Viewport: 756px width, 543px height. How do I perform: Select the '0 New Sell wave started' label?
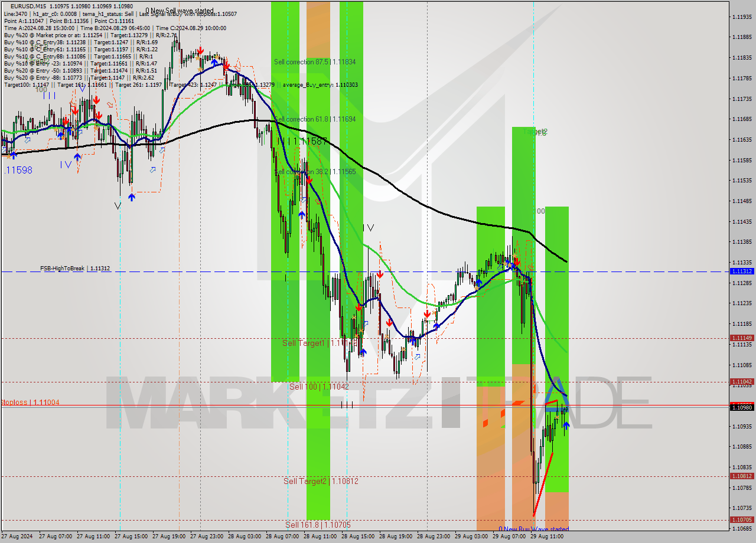click(x=180, y=11)
